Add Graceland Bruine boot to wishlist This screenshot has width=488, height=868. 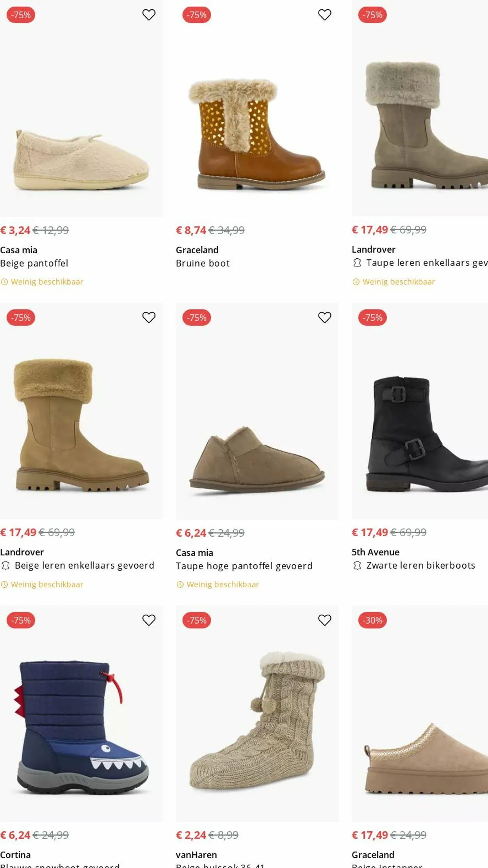(x=324, y=15)
